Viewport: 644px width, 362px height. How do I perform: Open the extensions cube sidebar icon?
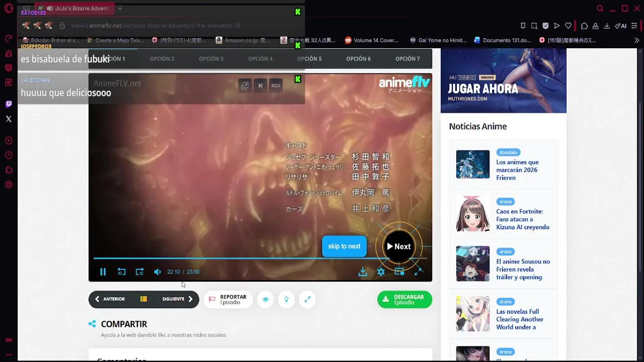click(x=9, y=170)
